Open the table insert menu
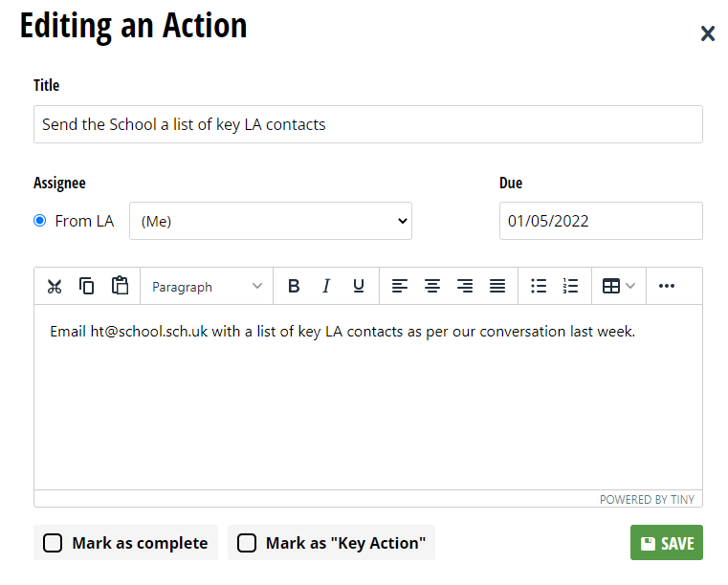The image size is (728, 585). pos(618,286)
